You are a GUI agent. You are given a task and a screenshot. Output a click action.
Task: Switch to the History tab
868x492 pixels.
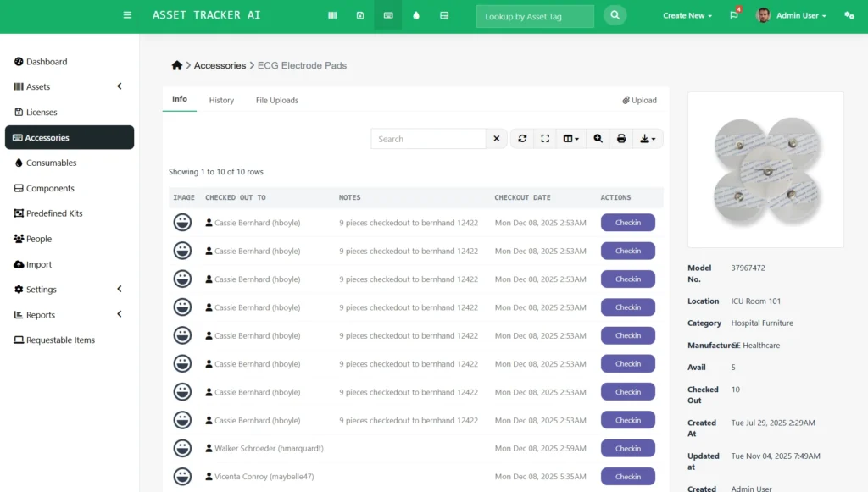pyautogui.click(x=221, y=100)
